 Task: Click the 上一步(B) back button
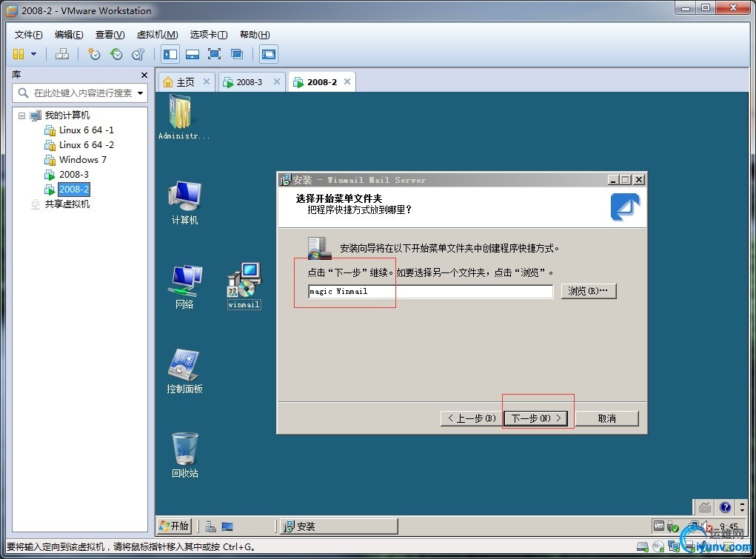[472, 418]
